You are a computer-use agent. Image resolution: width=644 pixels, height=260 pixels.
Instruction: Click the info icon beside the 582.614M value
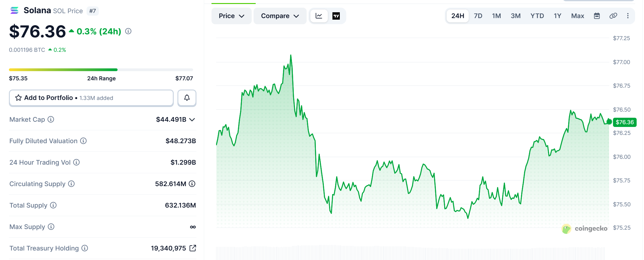click(192, 184)
